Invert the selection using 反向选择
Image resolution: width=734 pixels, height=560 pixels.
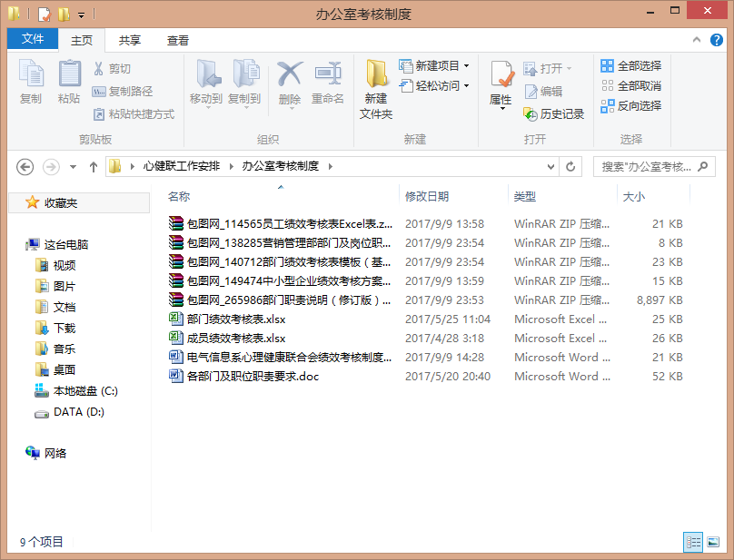[x=636, y=104]
